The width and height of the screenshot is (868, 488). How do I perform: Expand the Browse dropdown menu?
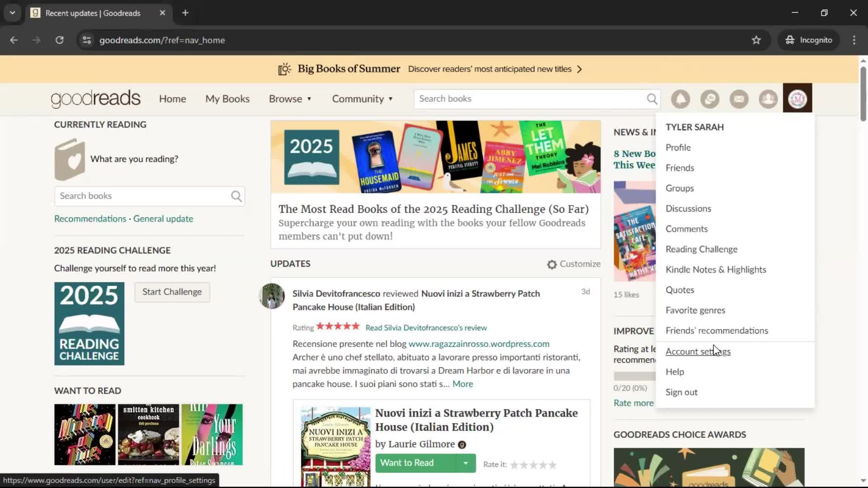click(290, 99)
